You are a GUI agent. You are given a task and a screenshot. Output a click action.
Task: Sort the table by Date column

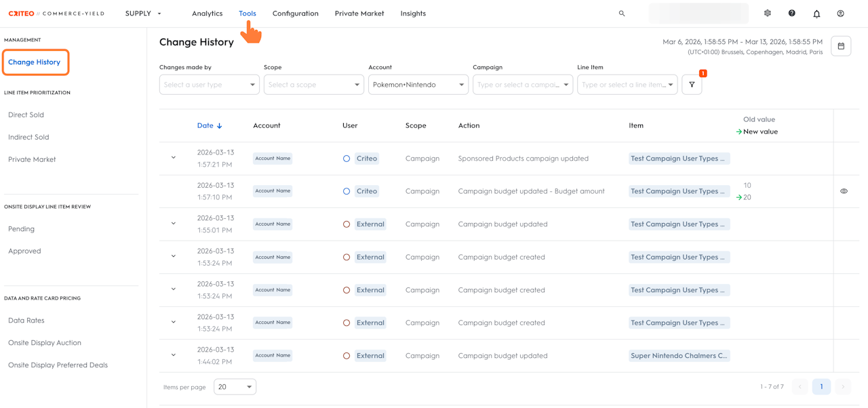[210, 125]
